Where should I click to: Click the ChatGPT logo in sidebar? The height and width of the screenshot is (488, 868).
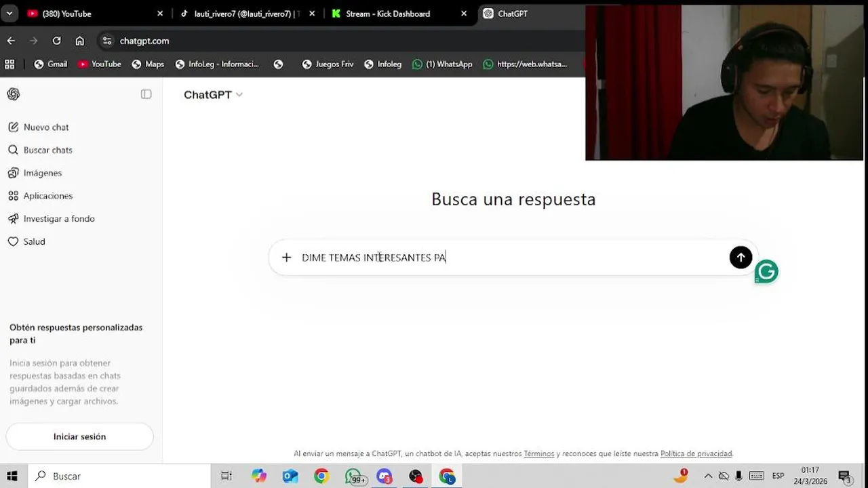pos(14,94)
